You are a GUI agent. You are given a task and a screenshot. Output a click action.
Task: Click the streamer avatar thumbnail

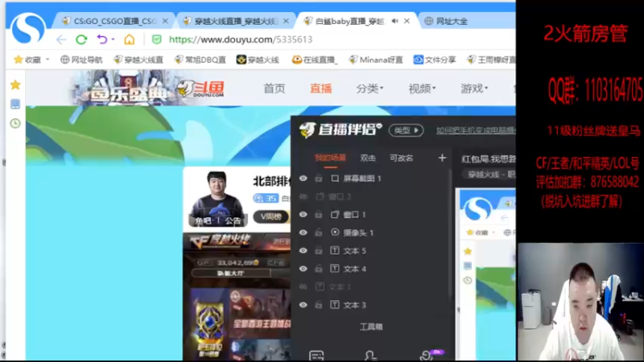217,198
